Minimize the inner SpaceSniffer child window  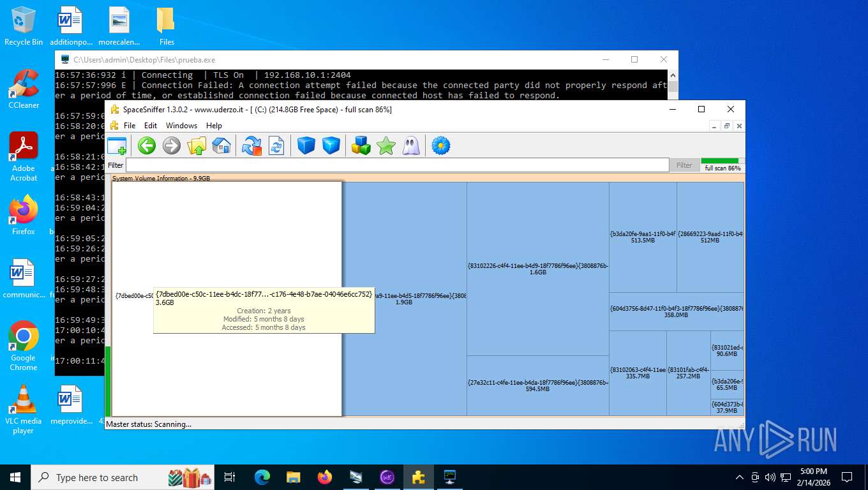[715, 126]
